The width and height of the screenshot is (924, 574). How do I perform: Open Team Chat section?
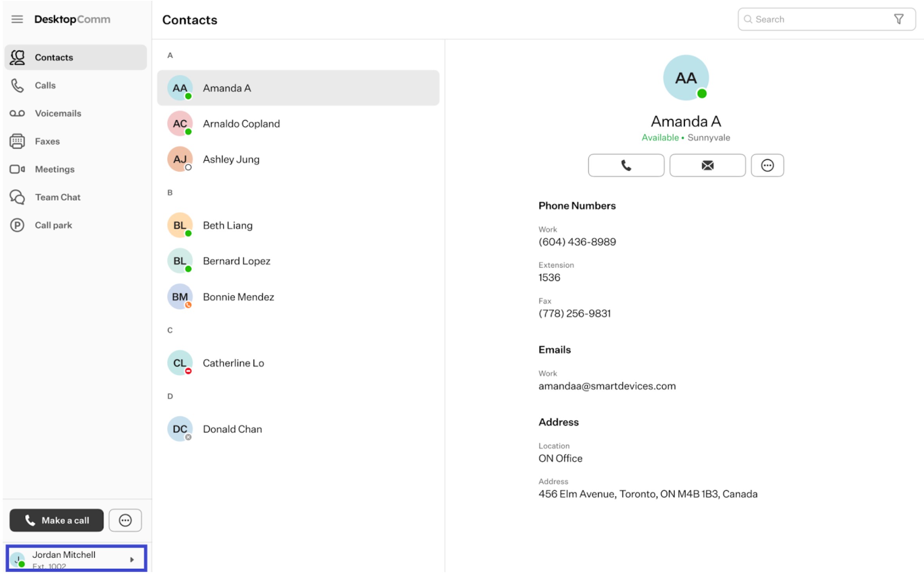[x=76, y=197]
